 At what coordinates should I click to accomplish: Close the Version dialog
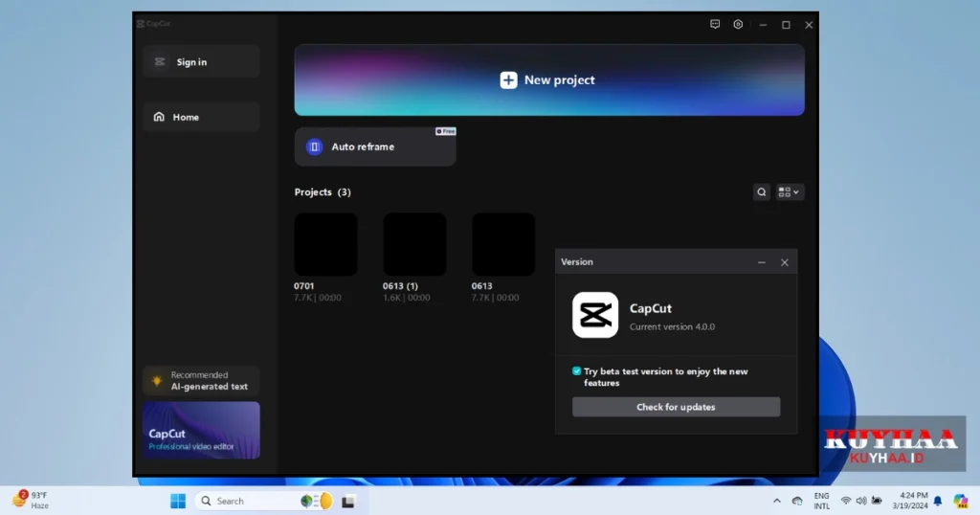point(785,262)
